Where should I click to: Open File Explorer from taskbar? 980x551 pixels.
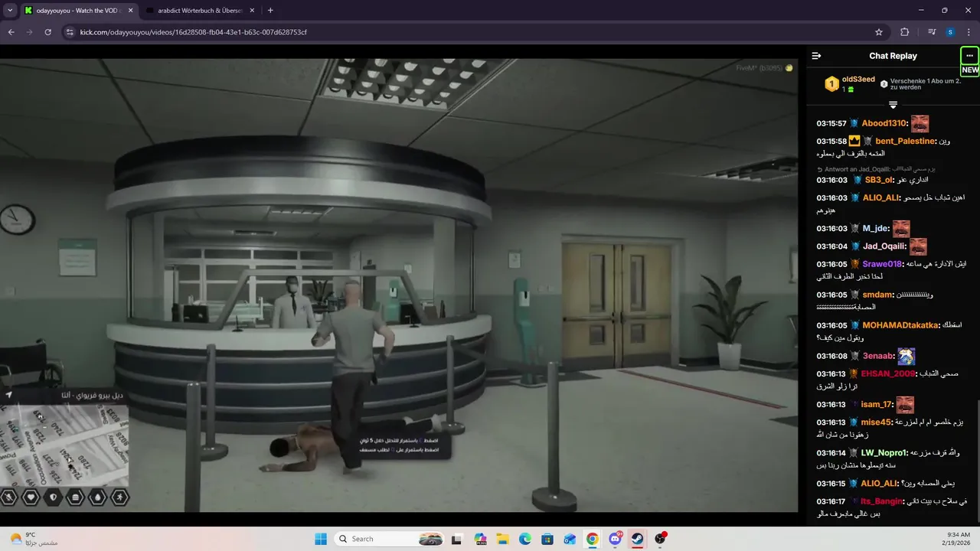[502, 539]
